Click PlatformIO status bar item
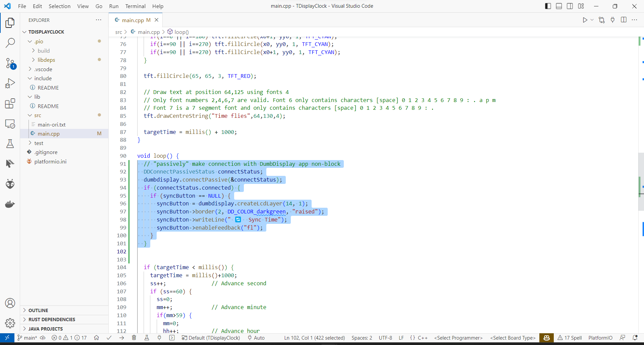Viewport: 644px width, 345px height. point(600,338)
